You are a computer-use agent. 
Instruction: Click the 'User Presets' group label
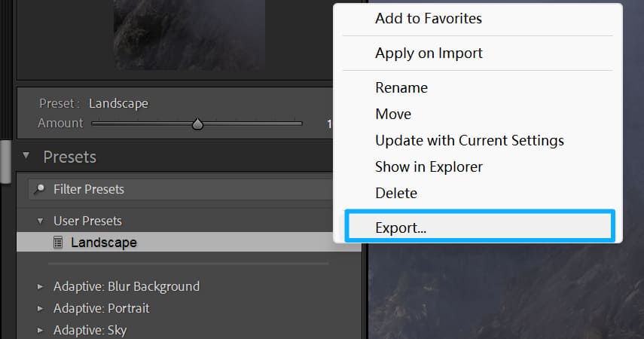pyautogui.click(x=87, y=221)
